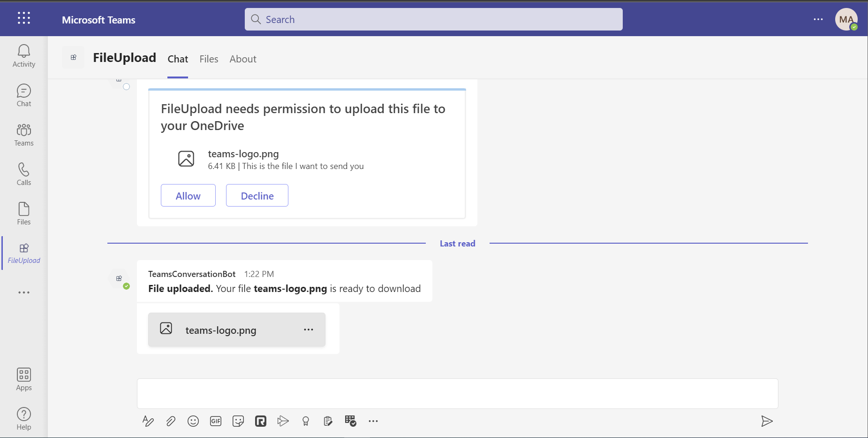The image size is (868, 438).
Task: Click the Stream paper-plane icon in toolbar
Action: (x=283, y=421)
